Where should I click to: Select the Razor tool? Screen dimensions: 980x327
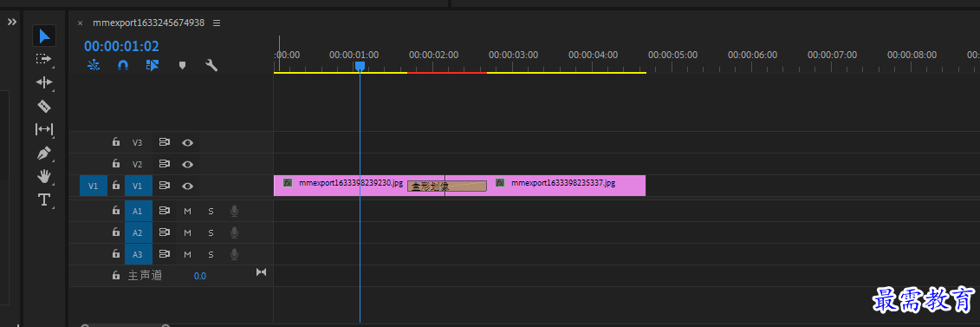[x=43, y=106]
